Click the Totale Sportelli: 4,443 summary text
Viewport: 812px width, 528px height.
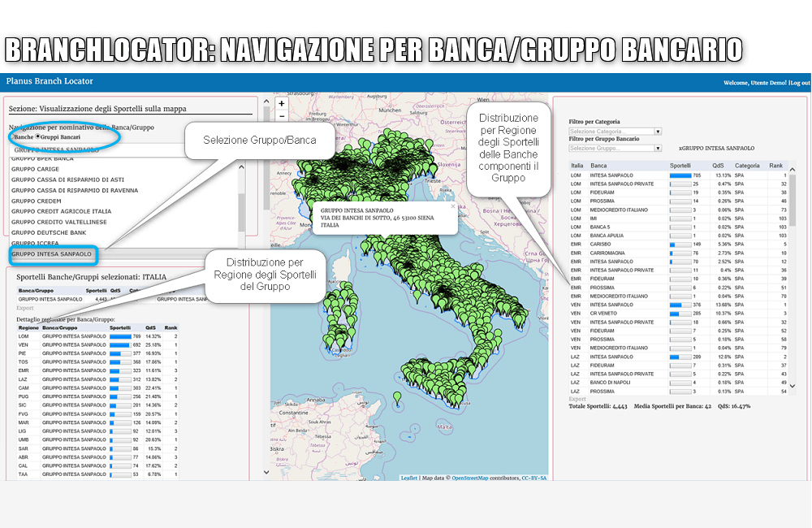coord(598,406)
